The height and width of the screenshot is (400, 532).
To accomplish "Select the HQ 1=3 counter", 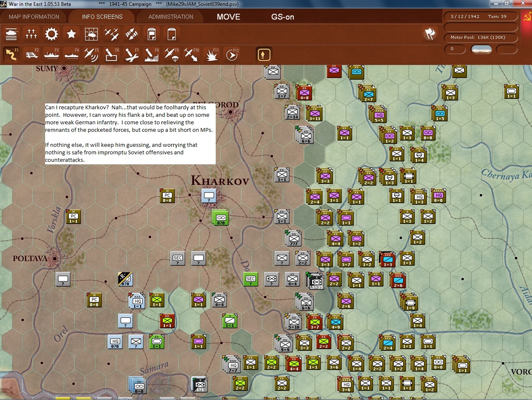I will (x=419, y=196).
